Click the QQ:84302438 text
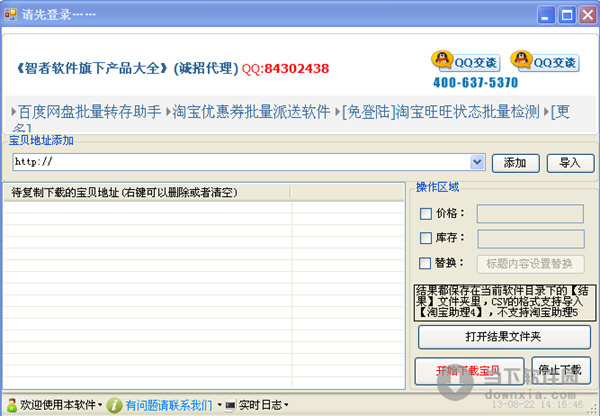Viewport: 600px width, 416px height. click(x=285, y=69)
